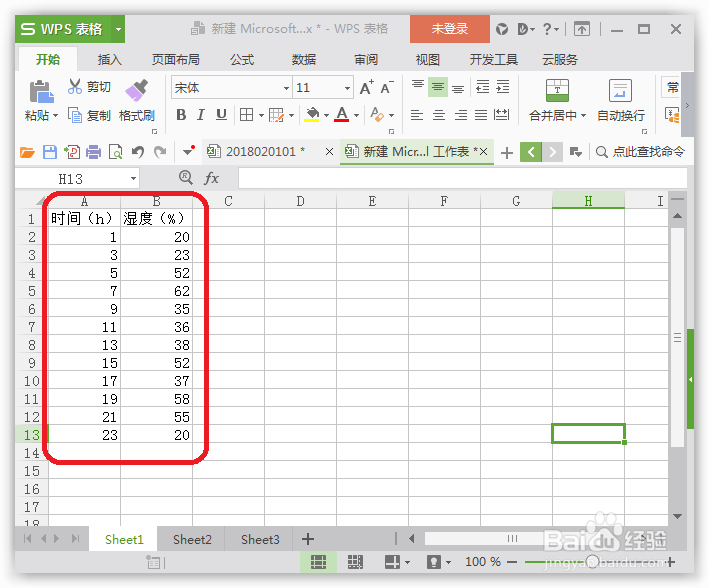
Task: Expand the Merge and Center dropdown arrow
Action: coord(583,116)
